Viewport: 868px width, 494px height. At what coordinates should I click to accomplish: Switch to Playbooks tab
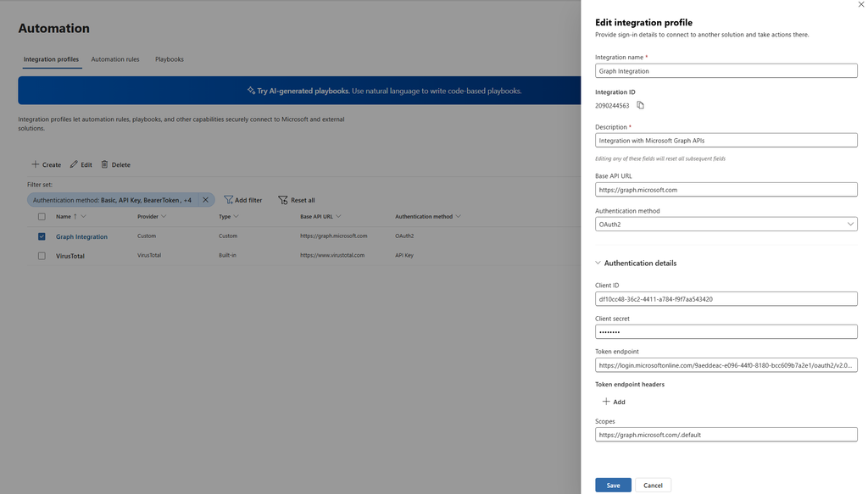tap(170, 59)
